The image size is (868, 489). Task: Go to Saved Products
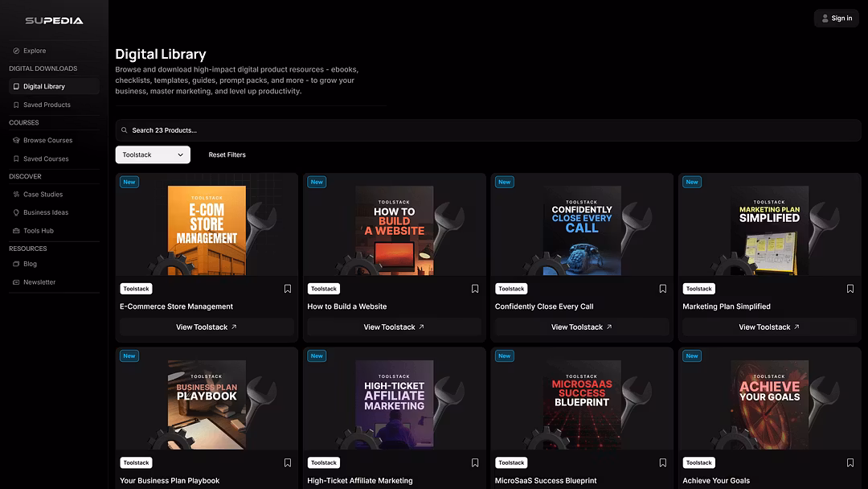coord(55,105)
